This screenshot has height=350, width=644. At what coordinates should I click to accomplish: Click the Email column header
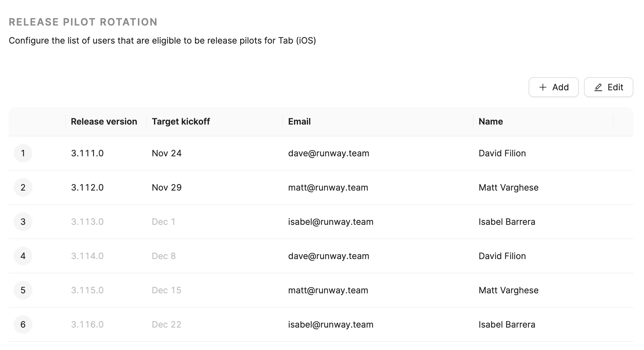pyautogui.click(x=299, y=121)
